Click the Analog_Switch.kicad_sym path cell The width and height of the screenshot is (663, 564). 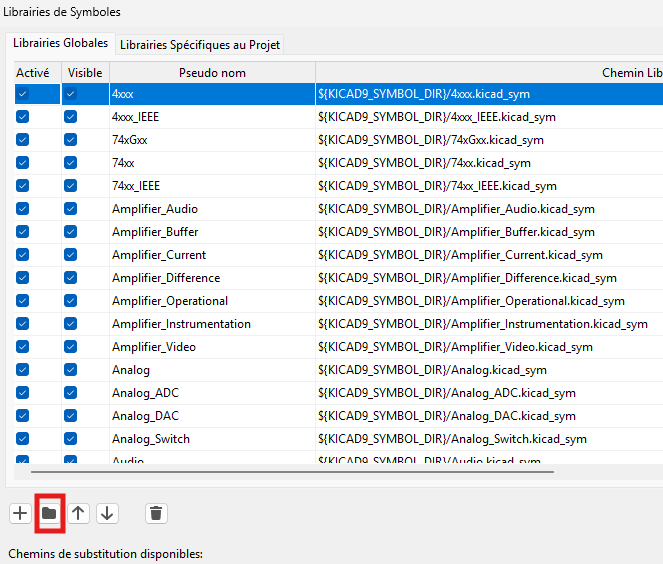coord(489,439)
